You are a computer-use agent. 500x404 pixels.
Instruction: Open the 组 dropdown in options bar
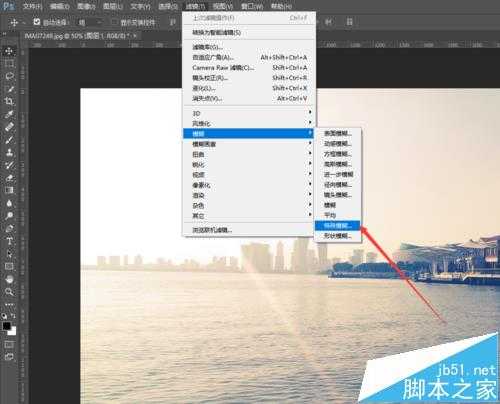[x=90, y=22]
